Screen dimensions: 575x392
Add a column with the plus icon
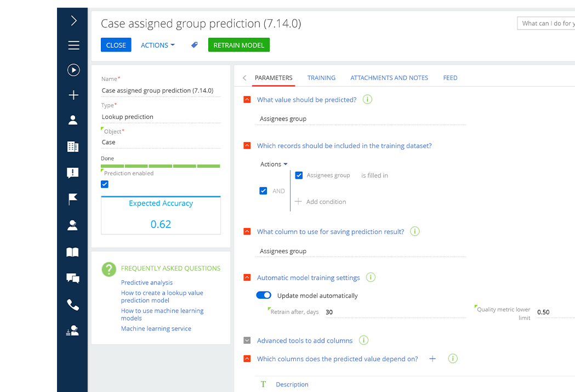pos(432,359)
